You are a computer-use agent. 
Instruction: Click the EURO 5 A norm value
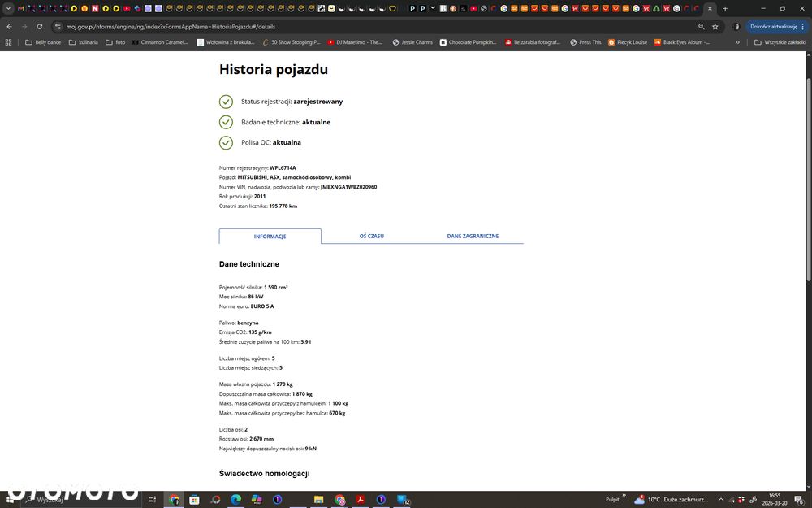[262, 306]
